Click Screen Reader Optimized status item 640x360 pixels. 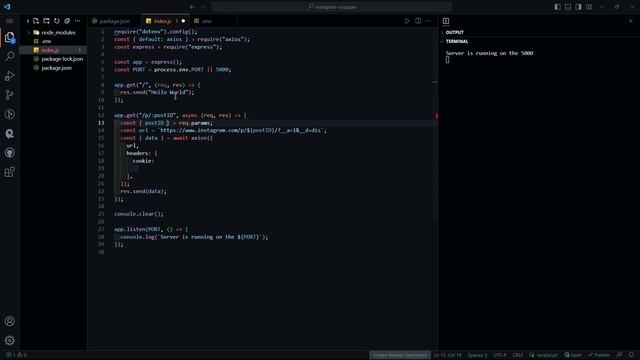[x=400, y=355]
